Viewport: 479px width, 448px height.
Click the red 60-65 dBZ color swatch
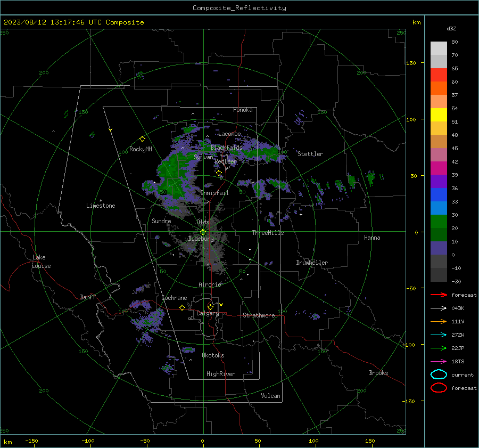[439, 75]
